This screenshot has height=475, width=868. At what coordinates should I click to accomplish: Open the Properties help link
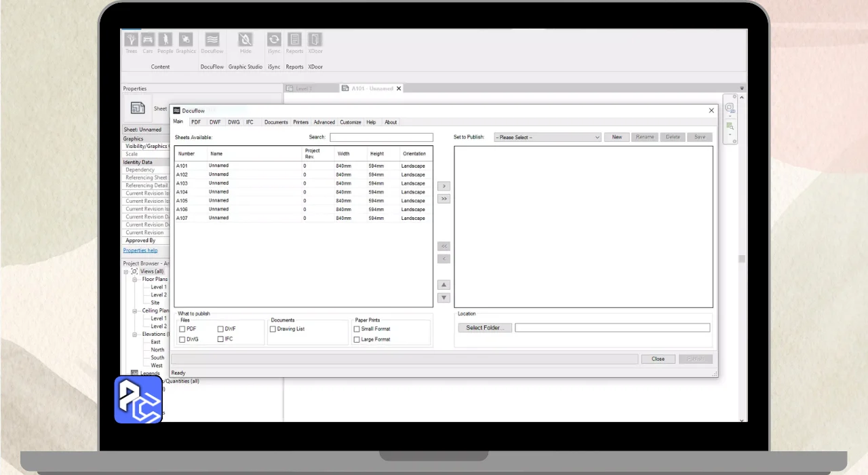140,250
